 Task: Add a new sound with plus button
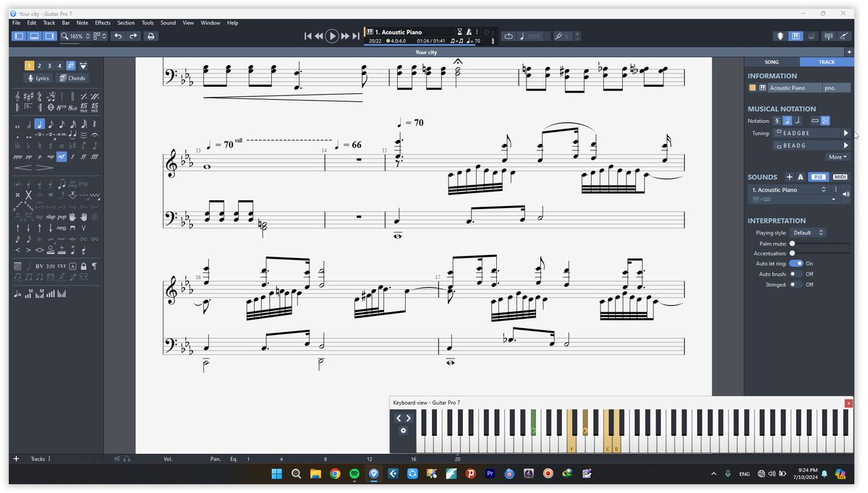(x=789, y=177)
